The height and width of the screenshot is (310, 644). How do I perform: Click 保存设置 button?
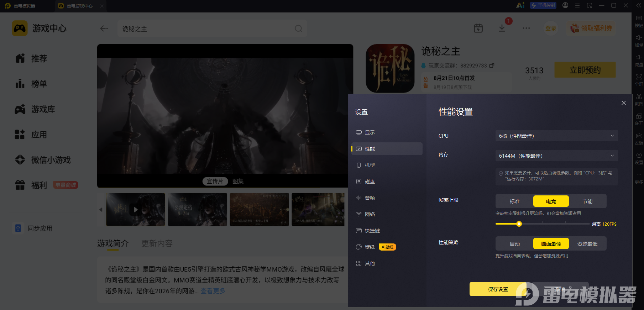[x=498, y=289]
